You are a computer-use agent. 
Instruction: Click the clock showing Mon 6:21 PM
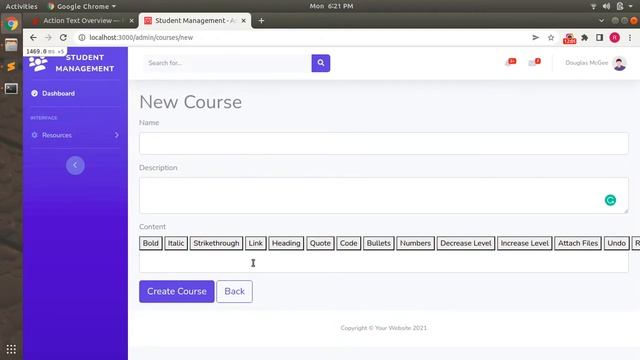click(x=331, y=6)
